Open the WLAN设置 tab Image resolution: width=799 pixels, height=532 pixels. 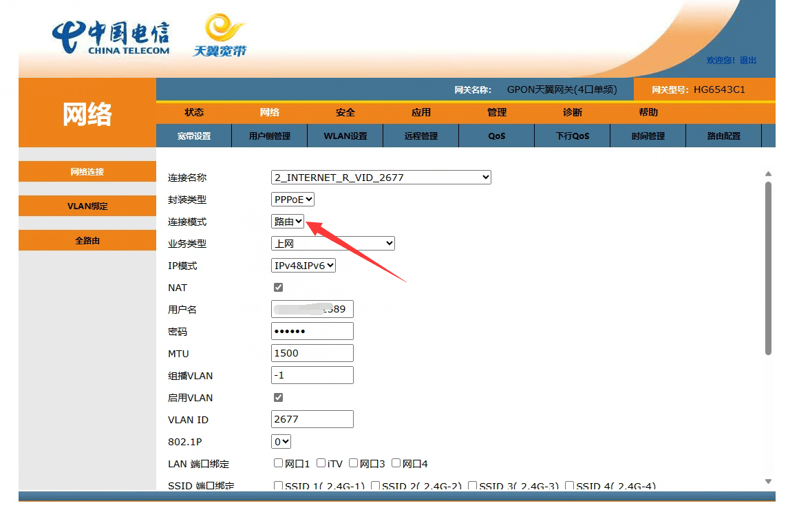pos(345,136)
